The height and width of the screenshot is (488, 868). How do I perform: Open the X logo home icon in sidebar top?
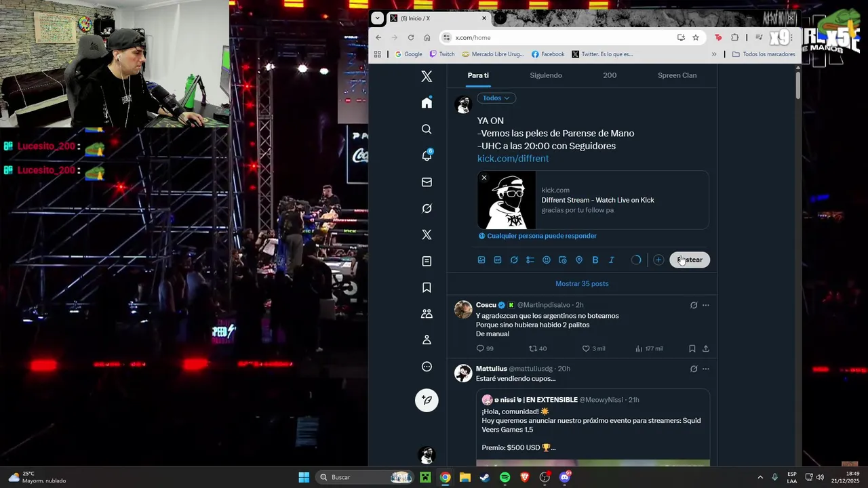(x=427, y=77)
